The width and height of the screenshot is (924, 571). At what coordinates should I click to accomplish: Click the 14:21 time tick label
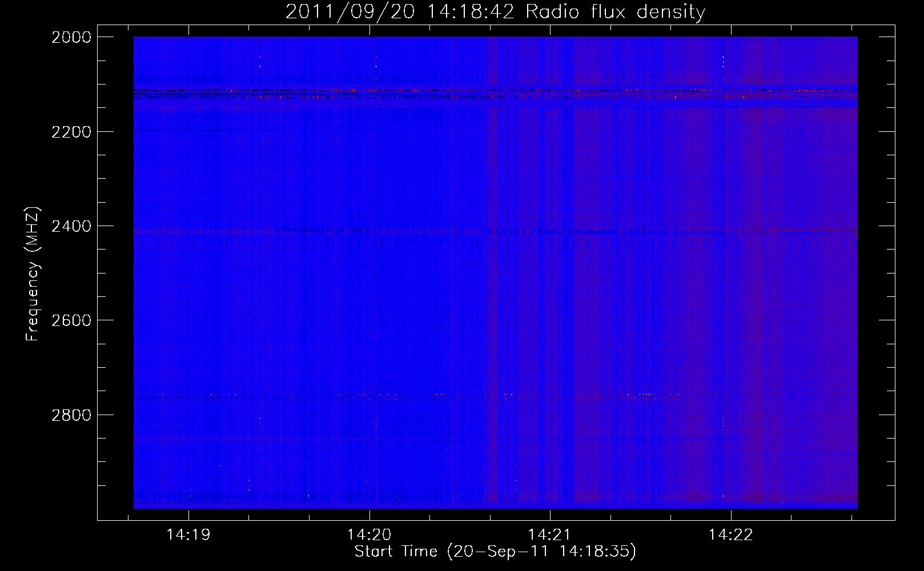point(550,534)
